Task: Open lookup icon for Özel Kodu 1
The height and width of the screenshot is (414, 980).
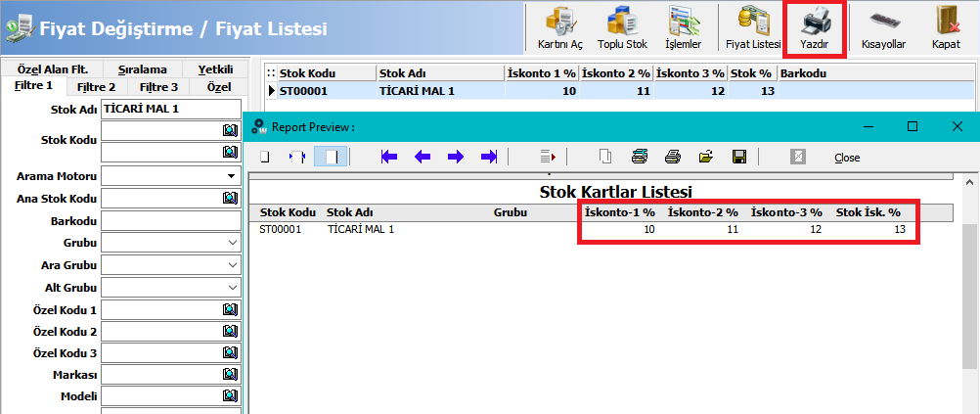Action: pos(231,309)
